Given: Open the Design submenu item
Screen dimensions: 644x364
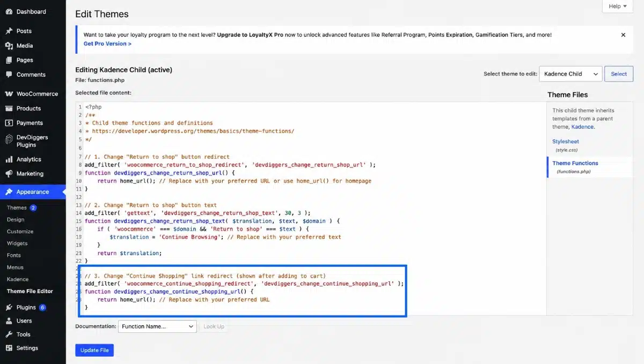Looking at the screenshot, I should click(16, 220).
